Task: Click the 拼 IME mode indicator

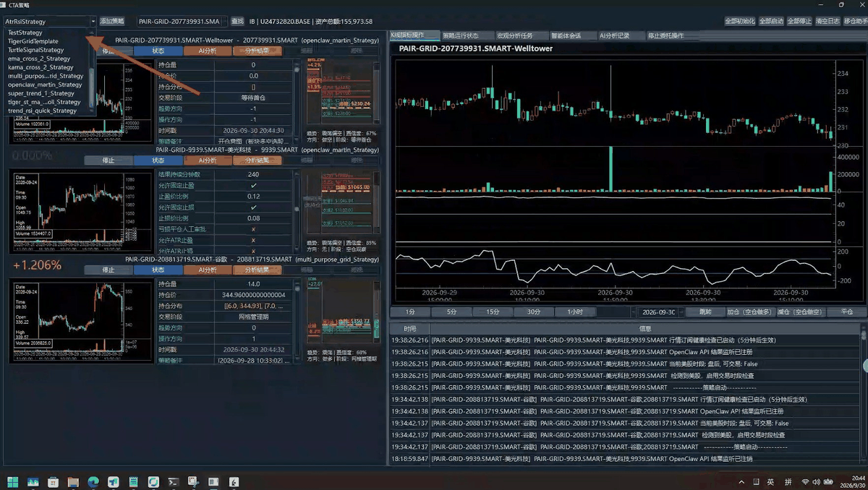Action: [788, 482]
